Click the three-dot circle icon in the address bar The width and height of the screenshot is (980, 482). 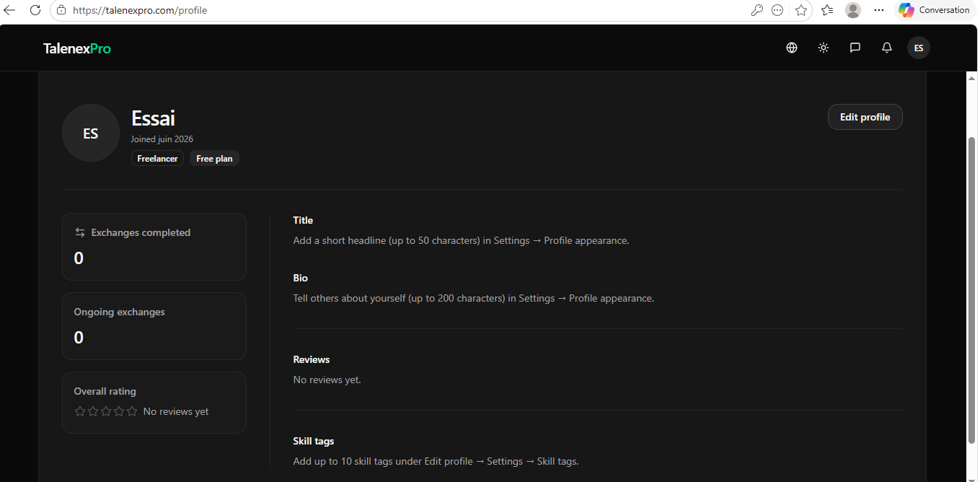(x=777, y=10)
